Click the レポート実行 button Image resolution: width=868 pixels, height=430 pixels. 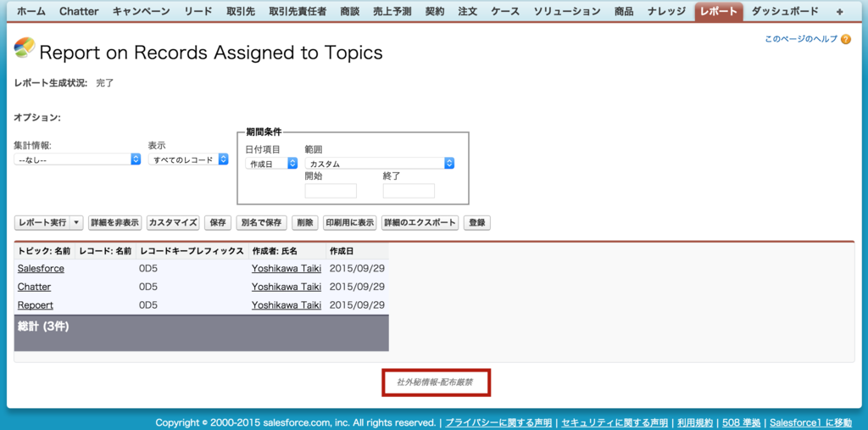point(42,223)
